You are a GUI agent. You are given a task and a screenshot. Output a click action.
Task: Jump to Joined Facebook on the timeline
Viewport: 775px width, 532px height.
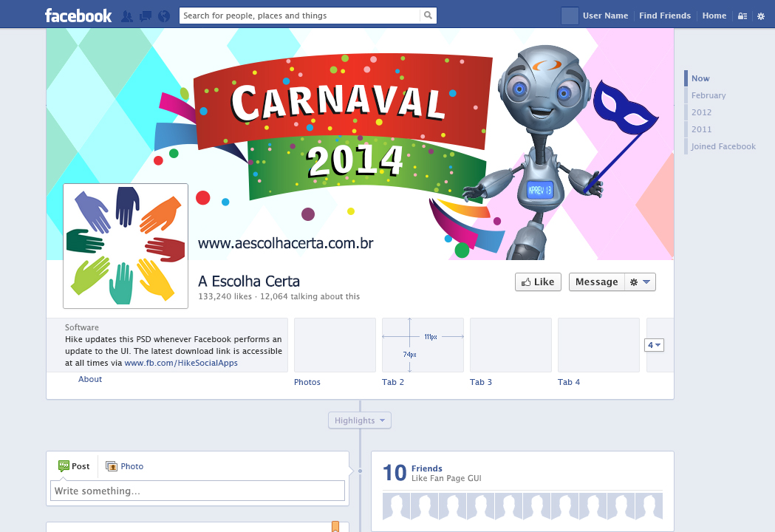[x=723, y=146]
